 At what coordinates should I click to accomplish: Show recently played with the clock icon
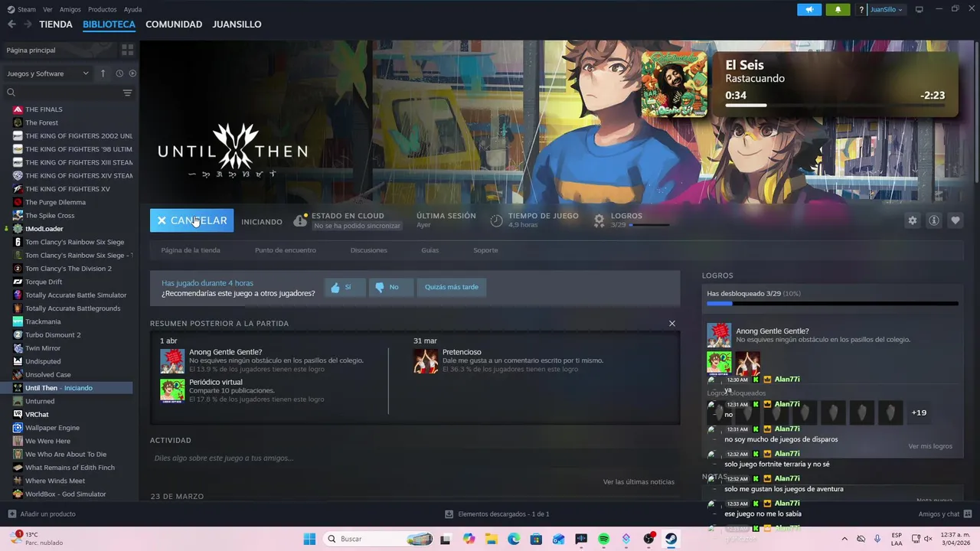point(119,73)
